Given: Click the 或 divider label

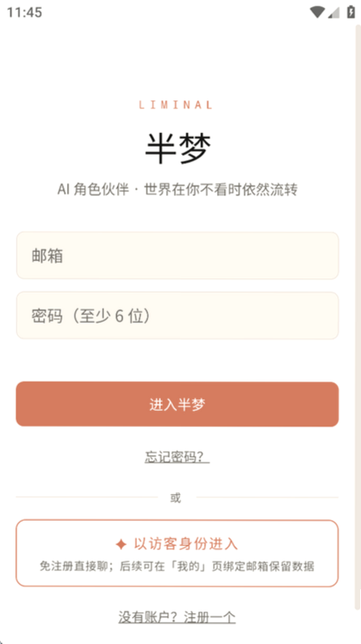Looking at the screenshot, I should tap(176, 498).
